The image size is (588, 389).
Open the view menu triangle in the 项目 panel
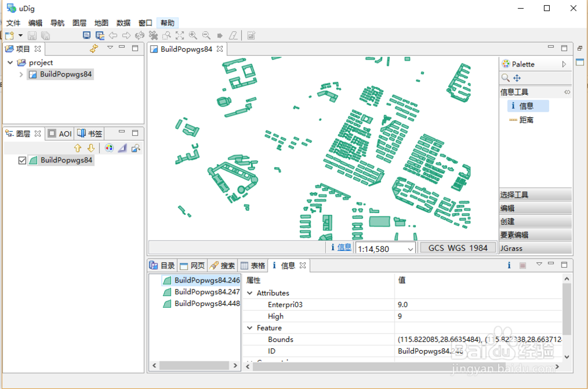pos(110,48)
